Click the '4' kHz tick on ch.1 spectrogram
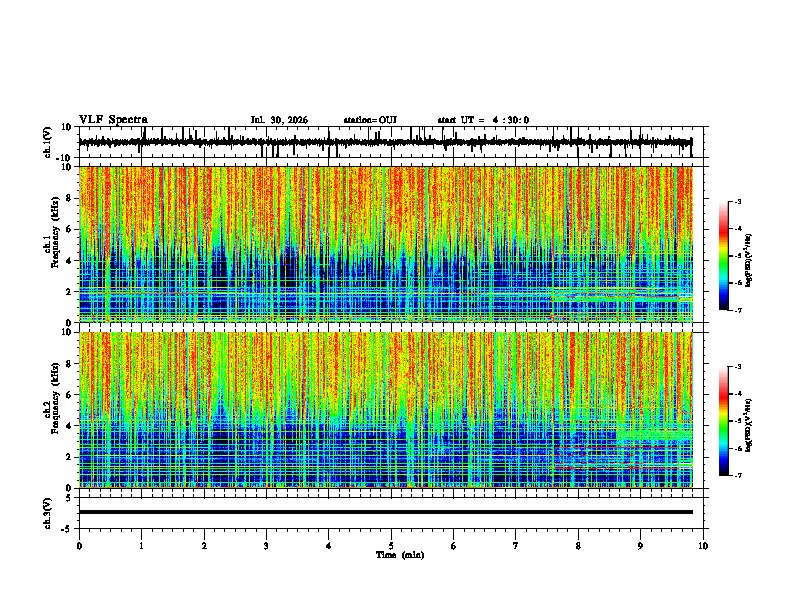The height and width of the screenshot is (612, 792). pyautogui.click(x=69, y=261)
